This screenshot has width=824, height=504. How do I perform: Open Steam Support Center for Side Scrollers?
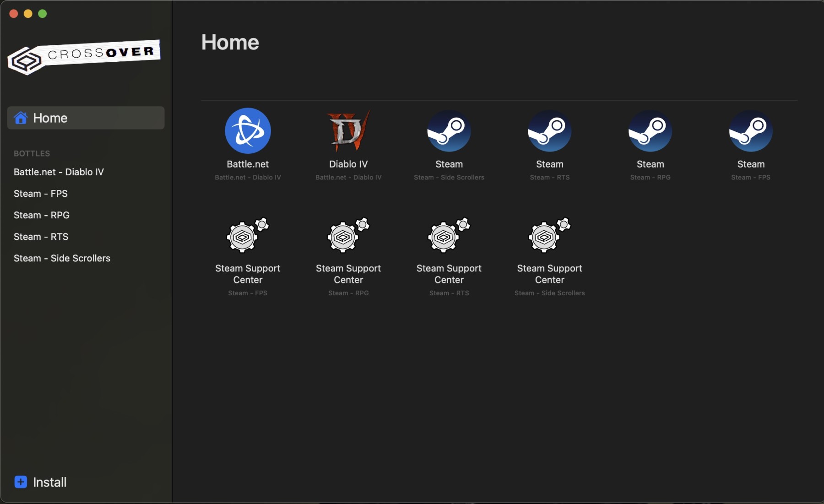point(549,235)
